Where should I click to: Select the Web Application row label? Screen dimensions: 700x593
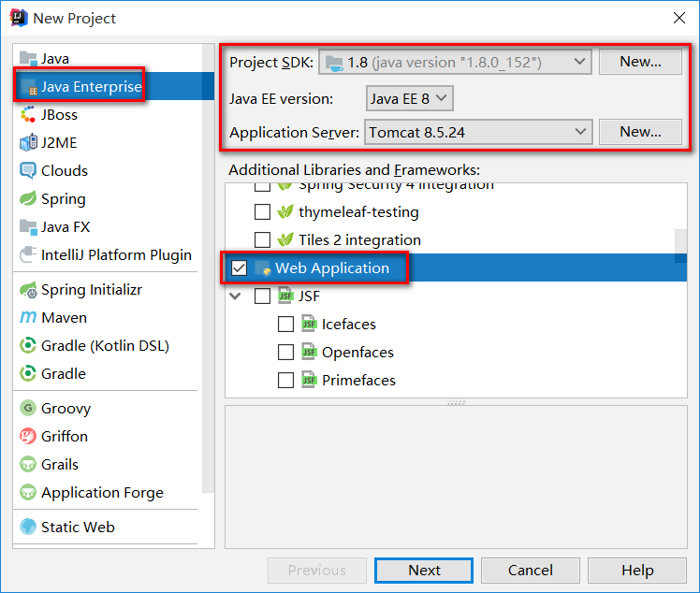pos(331,268)
